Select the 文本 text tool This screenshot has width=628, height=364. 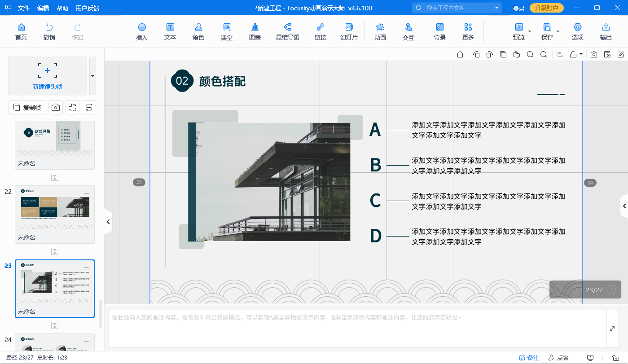tap(170, 31)
